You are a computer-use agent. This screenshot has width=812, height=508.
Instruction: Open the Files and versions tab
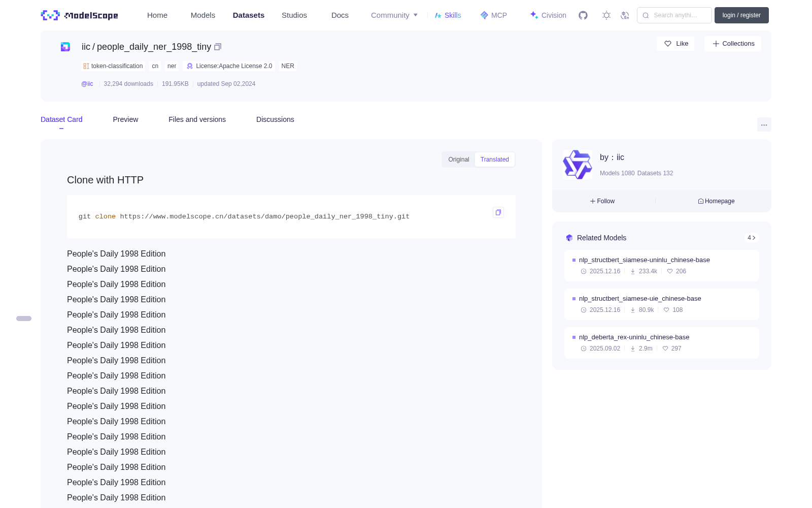[197, 119]
